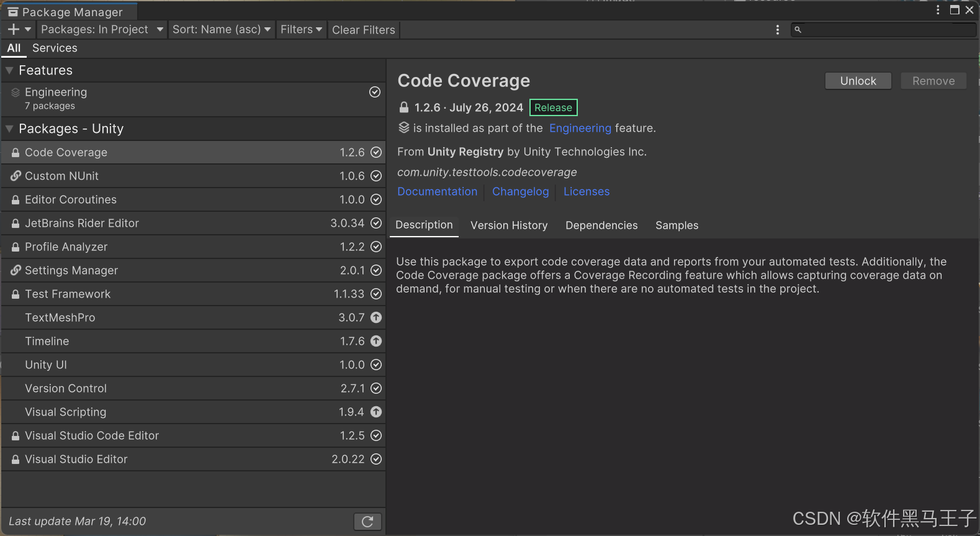
Task: Switch to the Services tab
Action: [55, 48]
